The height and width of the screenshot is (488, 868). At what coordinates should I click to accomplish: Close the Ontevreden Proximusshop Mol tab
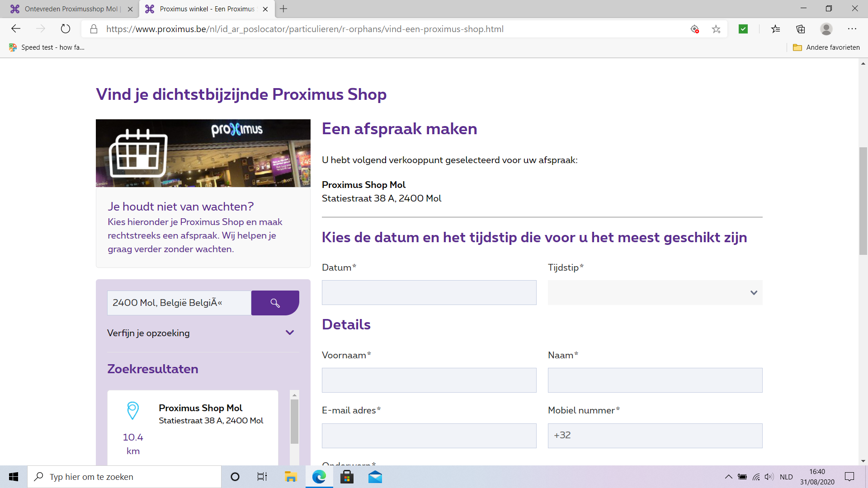(x=130, y=9)
